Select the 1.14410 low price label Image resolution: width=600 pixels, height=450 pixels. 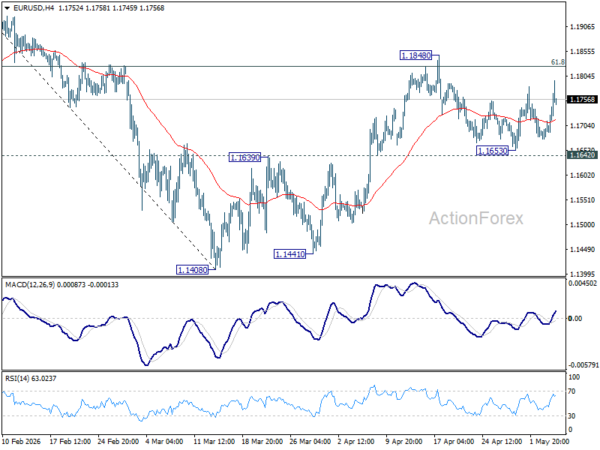pos(290,254)
